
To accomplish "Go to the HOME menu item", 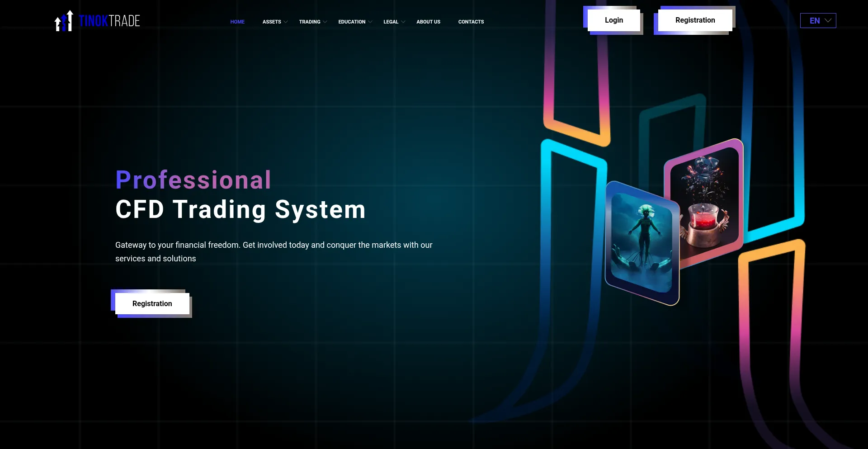I will (237, 22).
